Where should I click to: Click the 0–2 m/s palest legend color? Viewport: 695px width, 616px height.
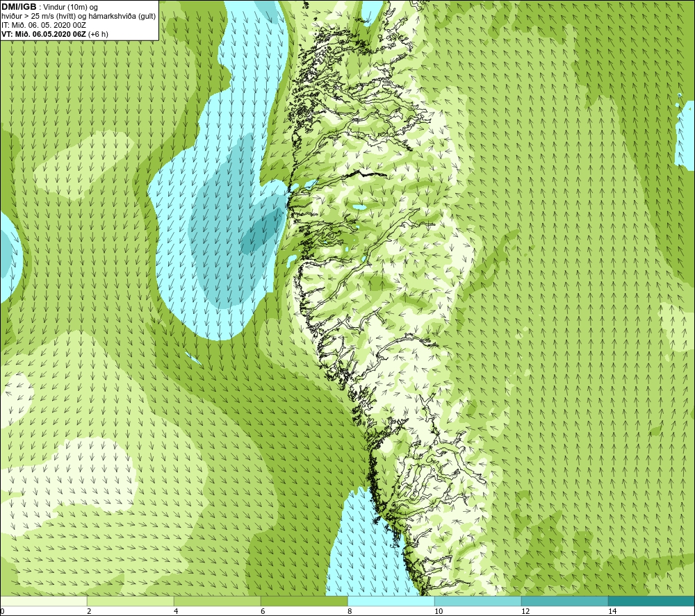(43, 601)
